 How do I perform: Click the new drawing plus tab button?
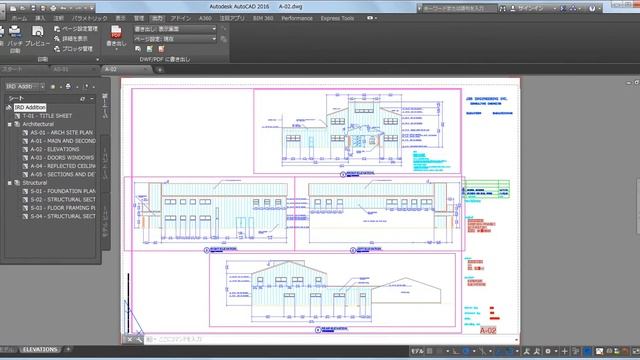point(160,70)
